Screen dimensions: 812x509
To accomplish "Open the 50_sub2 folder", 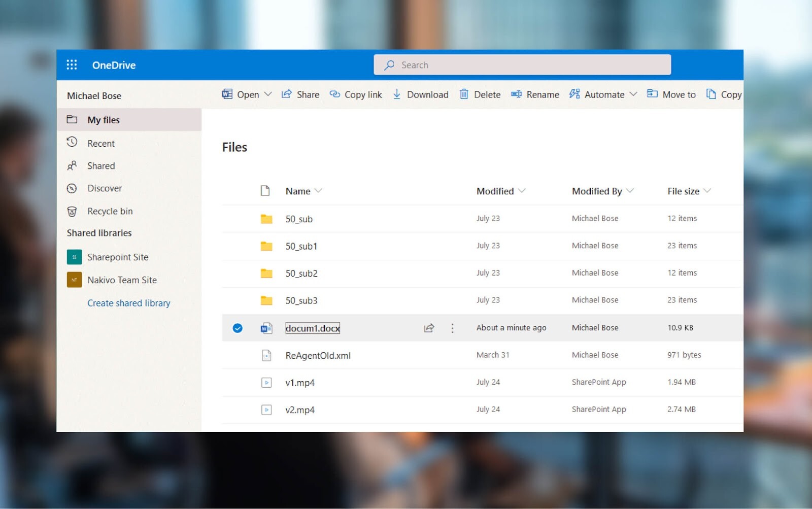I will (301, 274).
